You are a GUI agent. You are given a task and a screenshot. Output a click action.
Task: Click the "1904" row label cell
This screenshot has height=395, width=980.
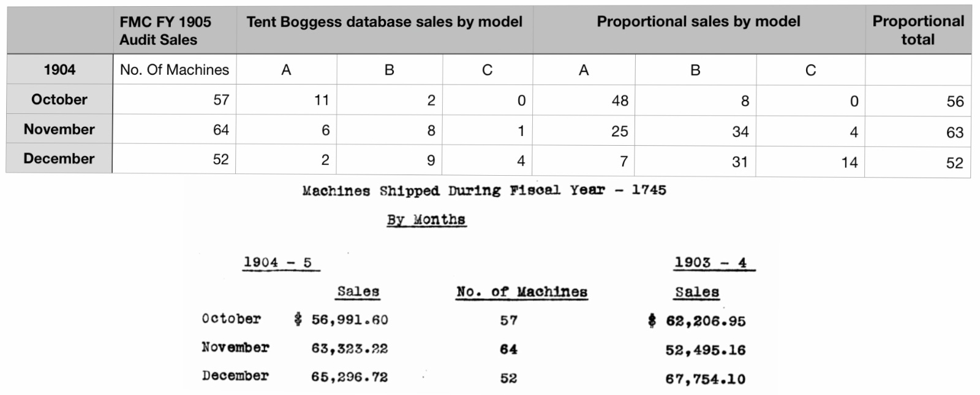[x=59, y=70]
